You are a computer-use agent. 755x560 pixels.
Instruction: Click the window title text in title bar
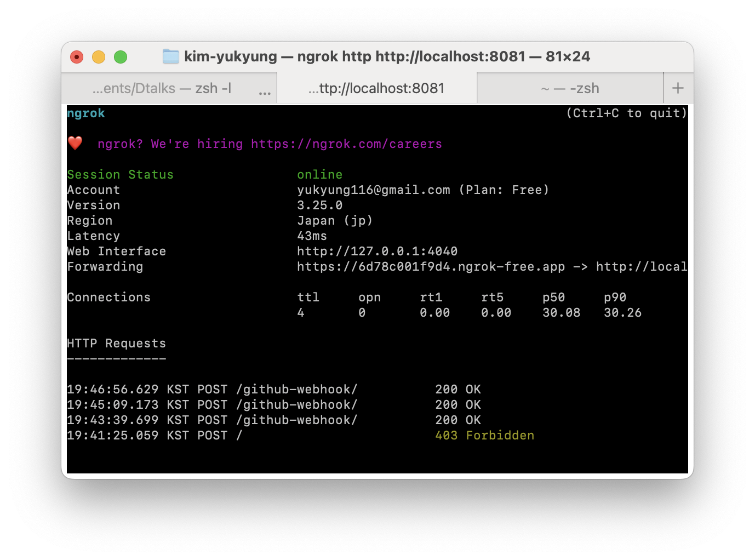click(387, 56)
